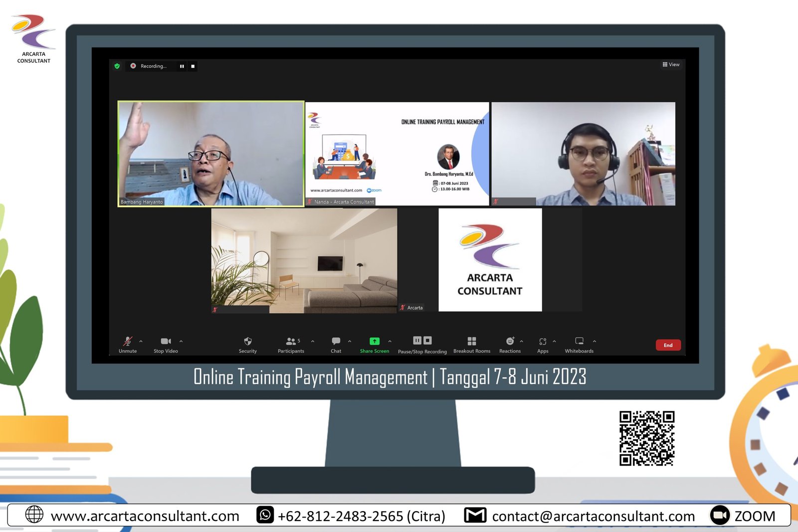The image size is (798, 532).
Task: Expand the arrow beside Participants
Action: 313,342
